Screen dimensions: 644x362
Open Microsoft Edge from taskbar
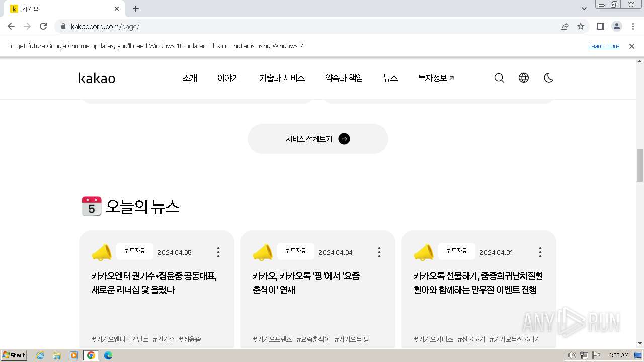pos(108,355)
